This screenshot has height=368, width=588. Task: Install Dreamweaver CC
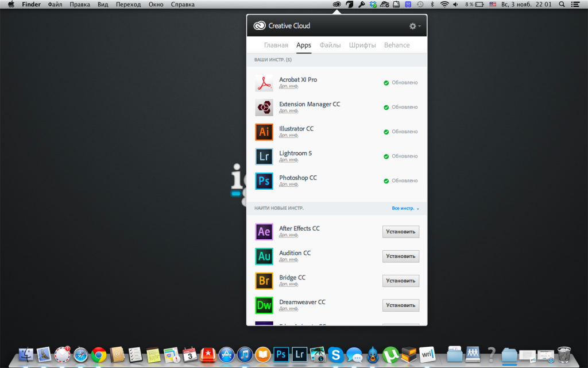(400, 305)
